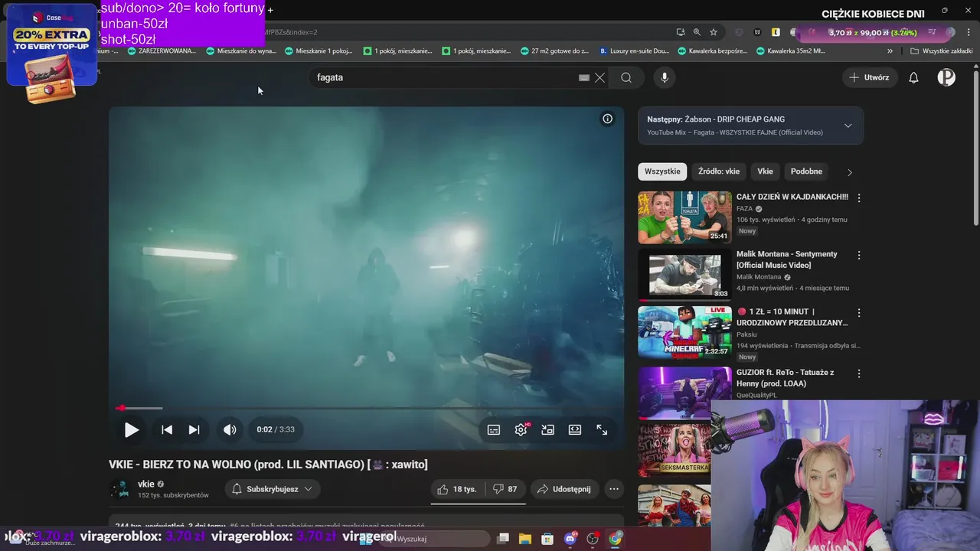Open the Subskrybujesz subscription dropdown
Image resolution: width=980 pixels, height=551 pixels.
273,489
